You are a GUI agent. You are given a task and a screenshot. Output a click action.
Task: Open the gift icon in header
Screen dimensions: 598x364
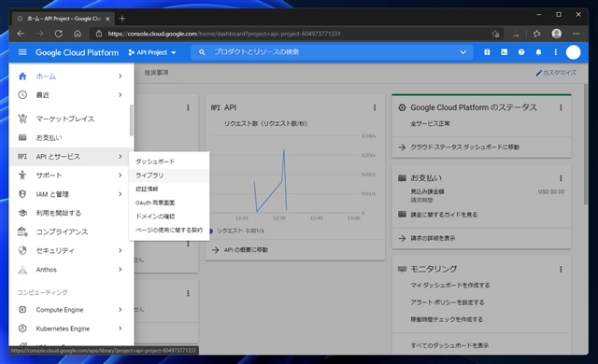487,52
